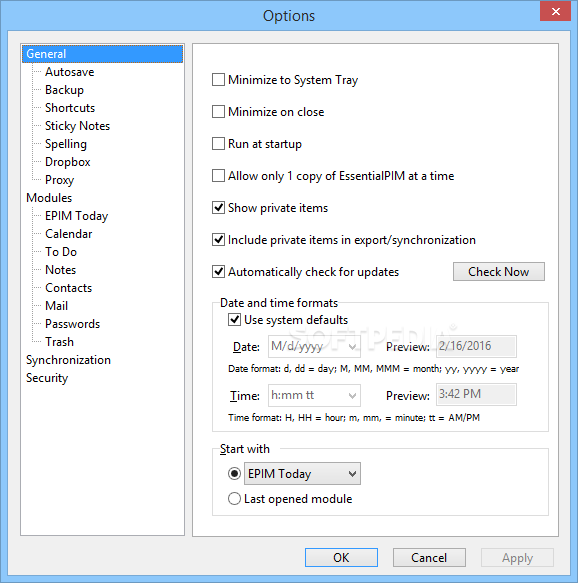Check Allow only 1 copy of EssentialPIM

[218, 175]
